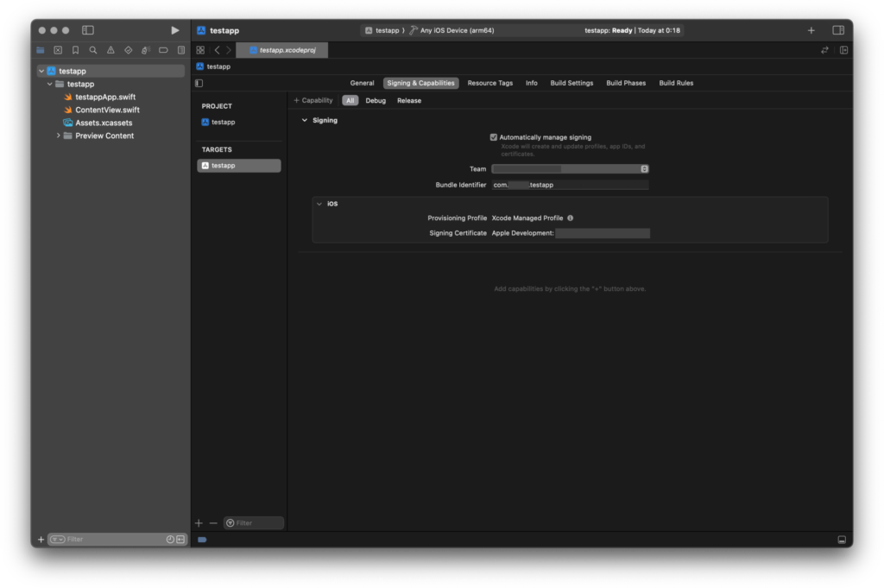The width and height of the screenshot is (884, 588).
Task: Add a new target with the plus button
Action: pyautogui.click(x=199, y=523)
